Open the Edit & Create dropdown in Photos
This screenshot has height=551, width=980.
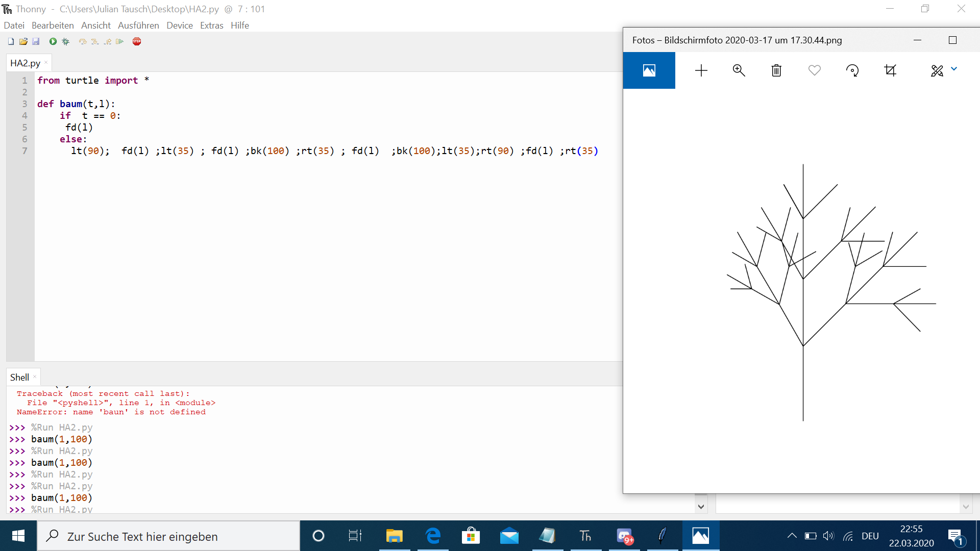tap(953, 70)
